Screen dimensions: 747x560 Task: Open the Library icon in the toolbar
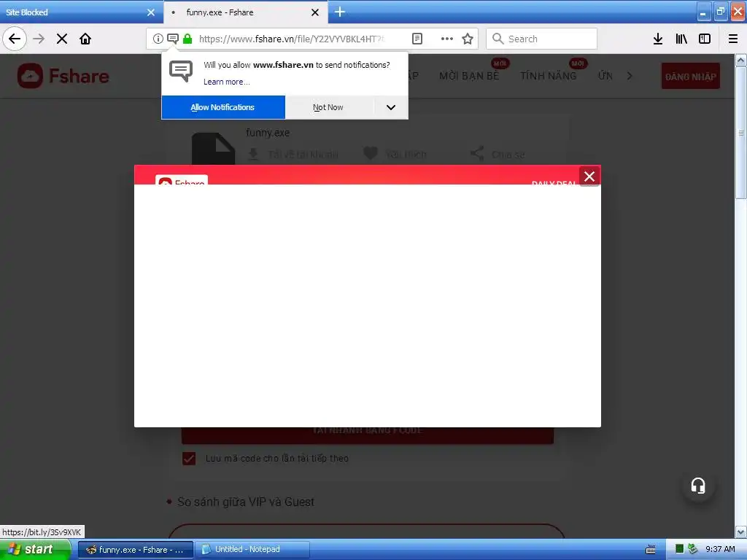(681, 39)
